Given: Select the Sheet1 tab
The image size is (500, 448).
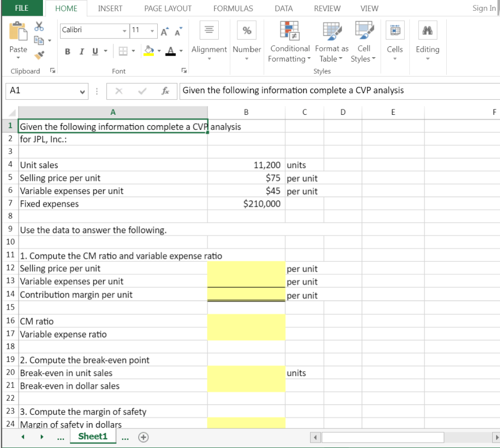Looking at the screenshot, I should pos(93,436).
